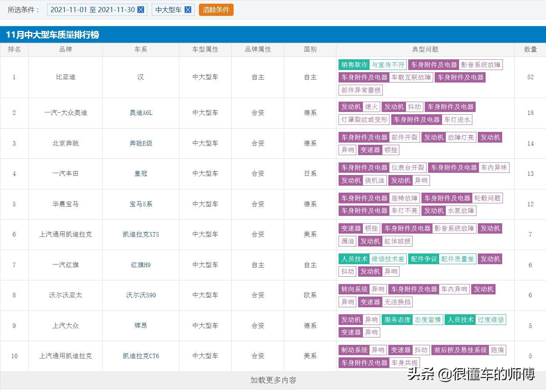The height and width of the screenshot is (392, 546).
Task: Click the quantity value 52
Action: [531, 77]
